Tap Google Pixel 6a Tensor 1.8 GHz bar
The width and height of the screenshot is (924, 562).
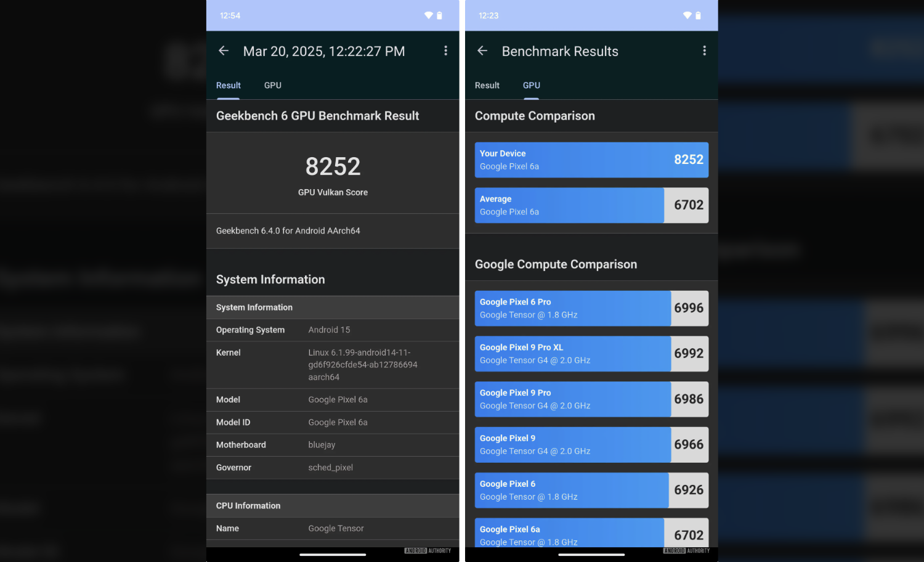[x=591, y=532]
